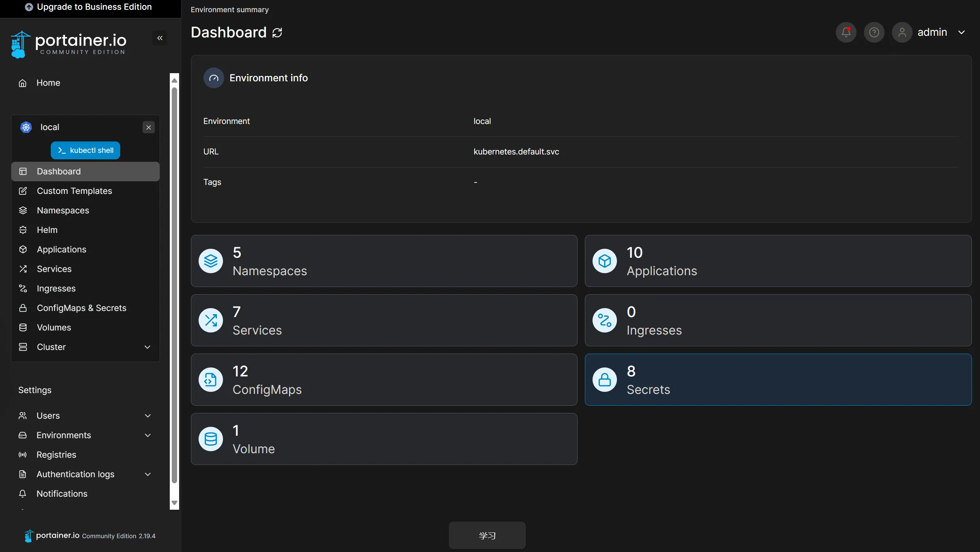Viewport: 980px width, 552px height.
Task: Click the ConfigMaps tile file icon
Action: 211,380
